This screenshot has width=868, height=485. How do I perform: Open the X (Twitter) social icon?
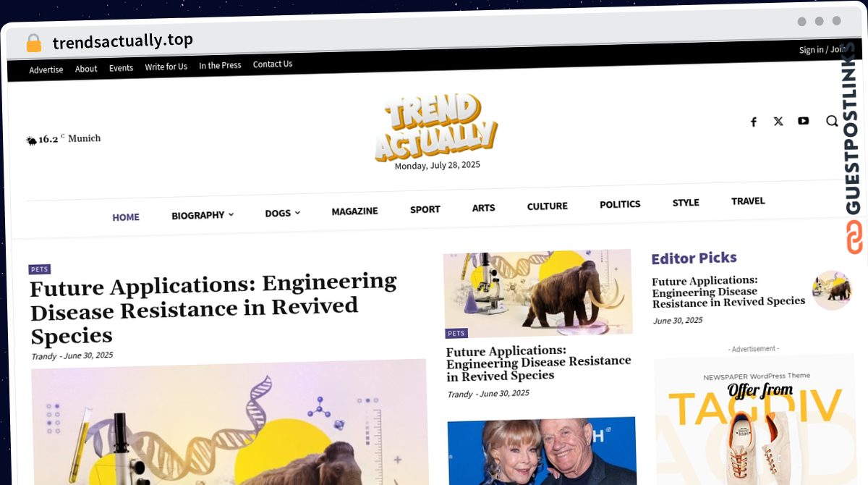click(778, 121)
